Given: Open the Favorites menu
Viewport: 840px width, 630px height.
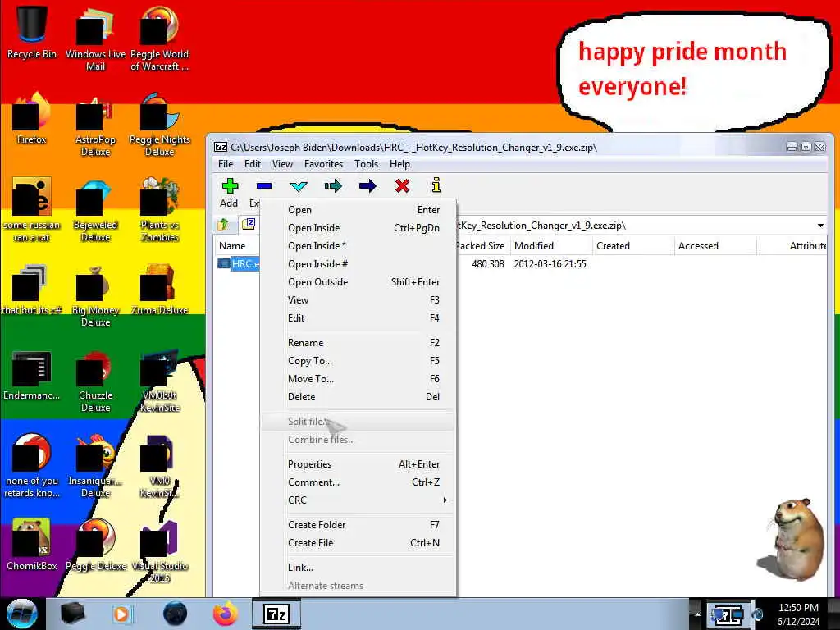Looking at the screenshot, I should (x=323, y=164).
